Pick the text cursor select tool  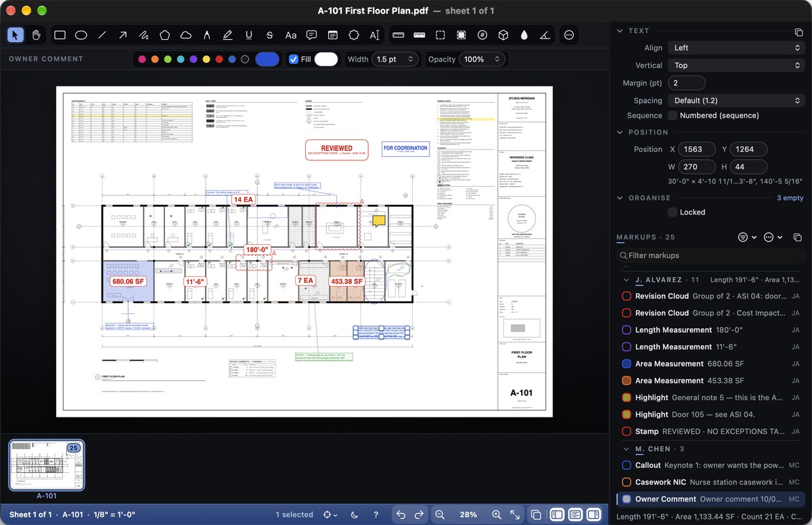(374, 35)
